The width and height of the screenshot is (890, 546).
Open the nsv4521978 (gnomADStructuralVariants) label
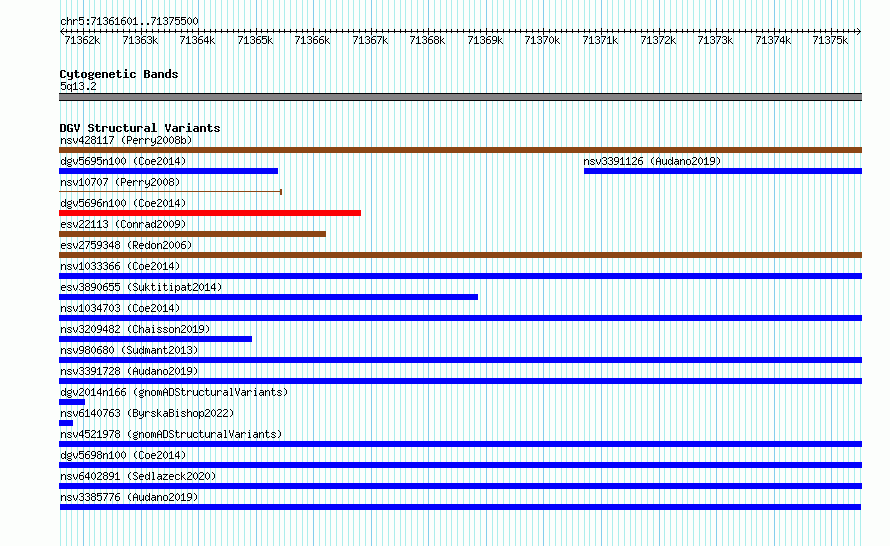[x=171, y=434]
